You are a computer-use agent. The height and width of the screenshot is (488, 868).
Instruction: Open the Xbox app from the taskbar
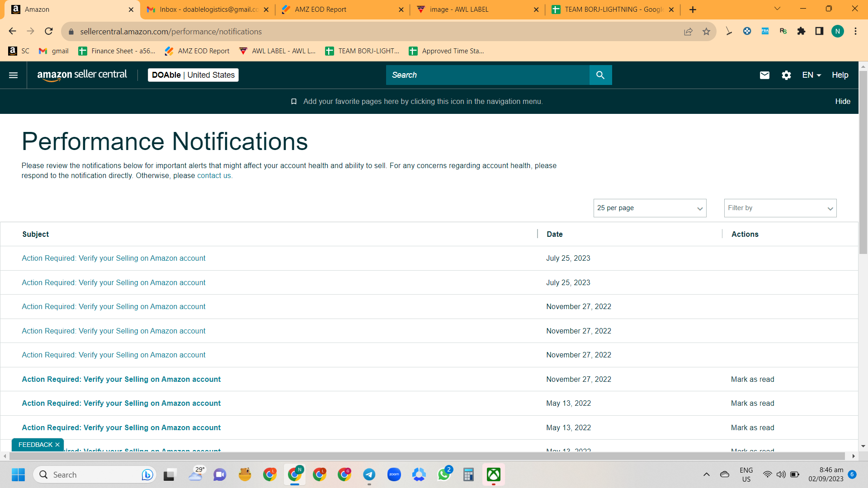[x=494, y=475]
